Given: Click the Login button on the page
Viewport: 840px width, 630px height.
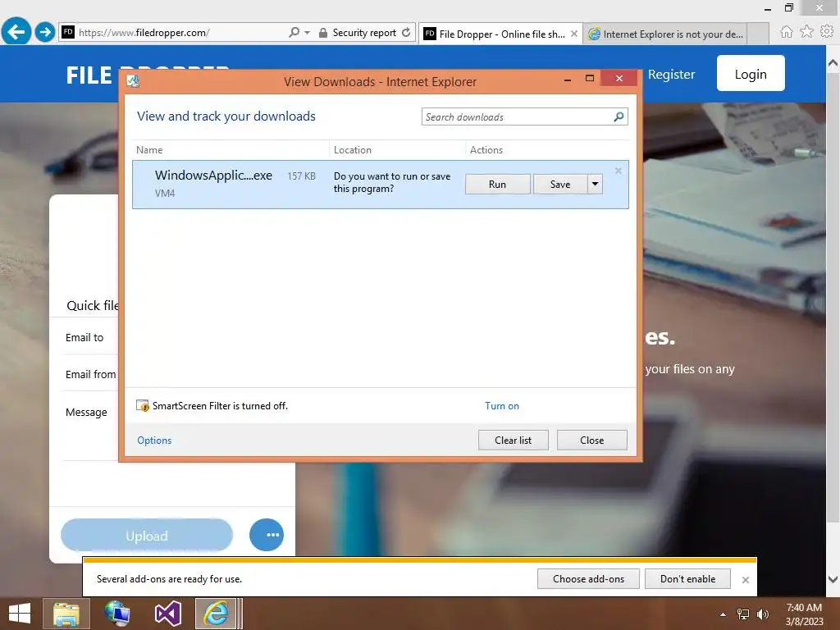Looking at the screenshot, I should (751, 73).
